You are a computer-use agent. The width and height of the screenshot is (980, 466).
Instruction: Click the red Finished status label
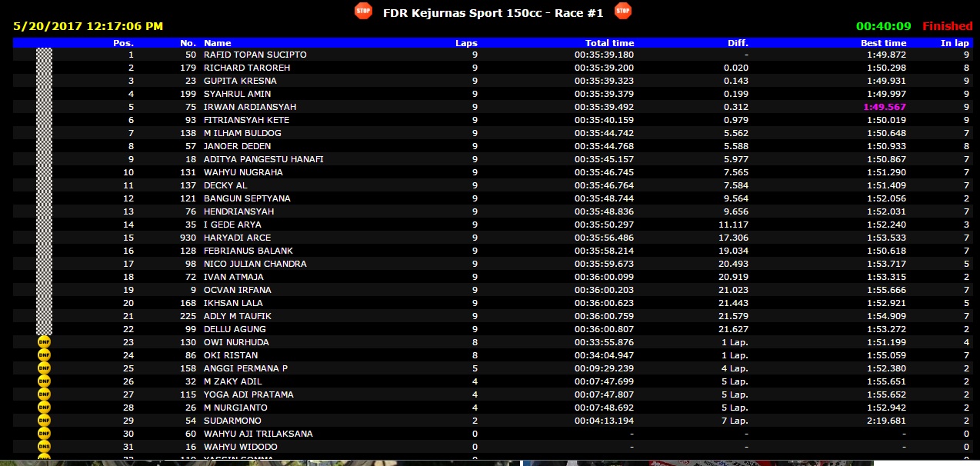947,26
